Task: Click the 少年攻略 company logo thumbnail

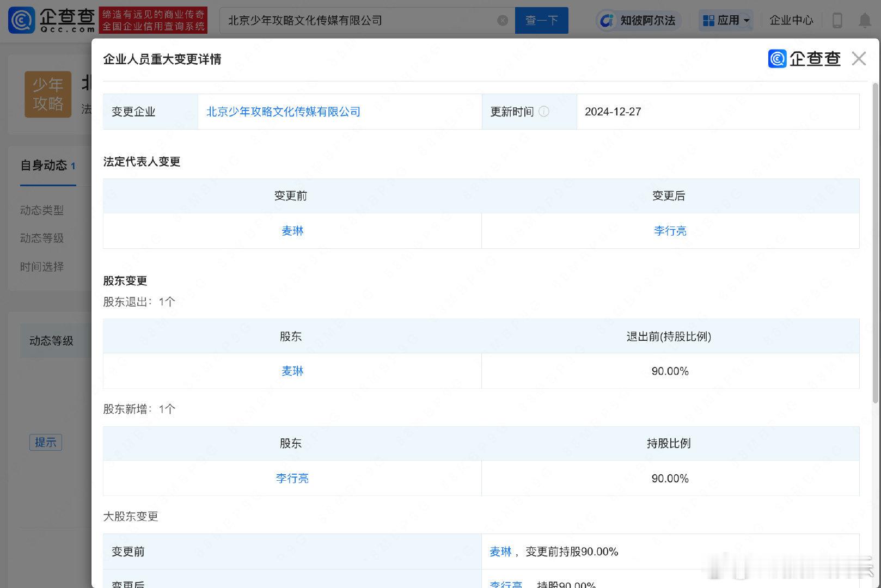Action: point(48,94)
